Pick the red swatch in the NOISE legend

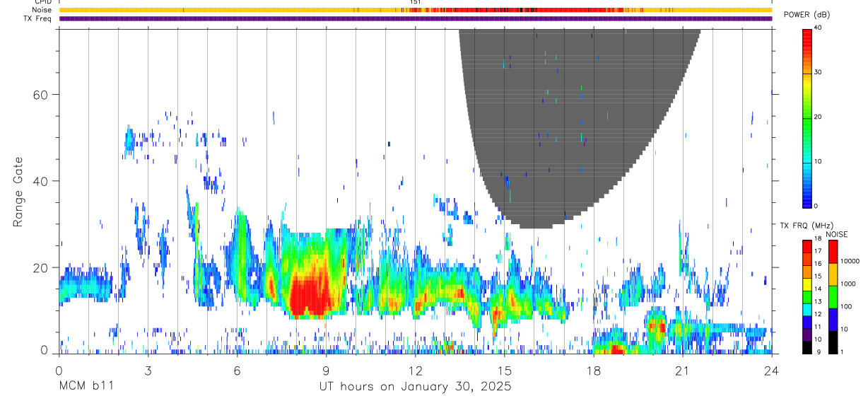pos(832,252)
